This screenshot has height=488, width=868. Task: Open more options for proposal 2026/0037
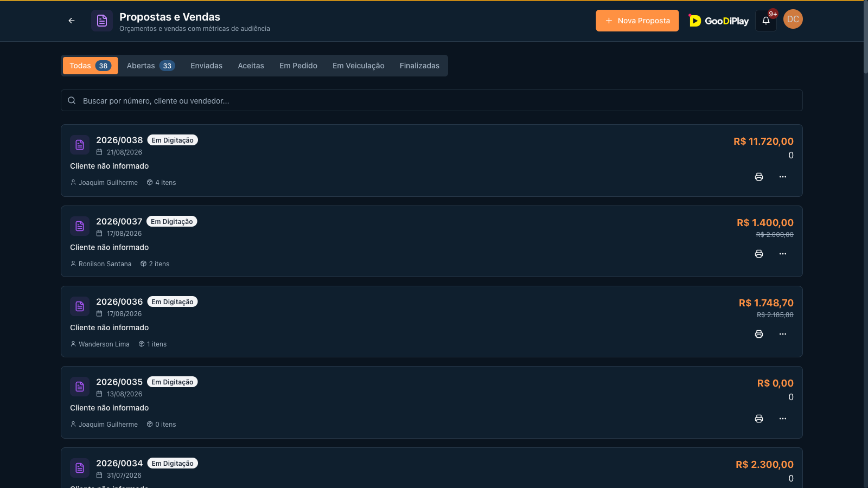click(783, 254)
